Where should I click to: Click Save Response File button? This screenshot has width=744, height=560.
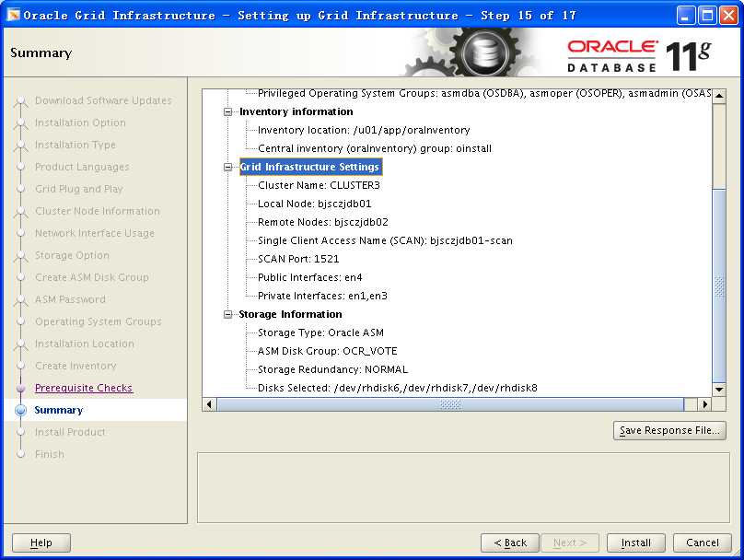[669, 430]
